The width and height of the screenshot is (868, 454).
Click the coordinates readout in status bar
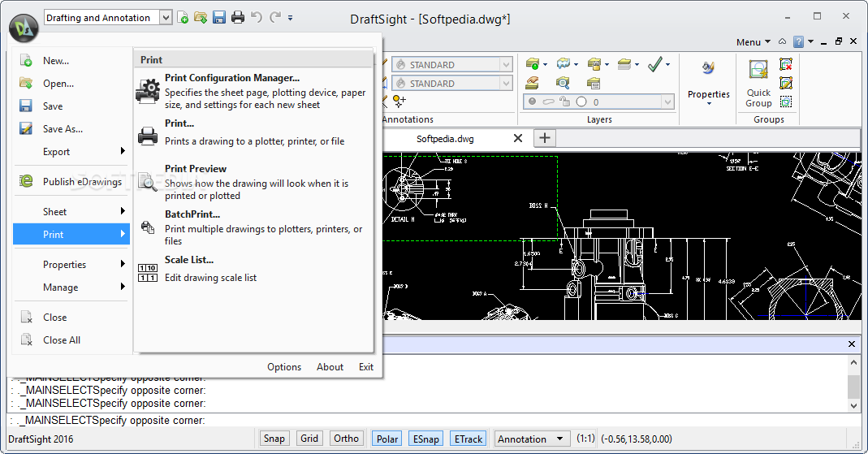coord(637,439)
